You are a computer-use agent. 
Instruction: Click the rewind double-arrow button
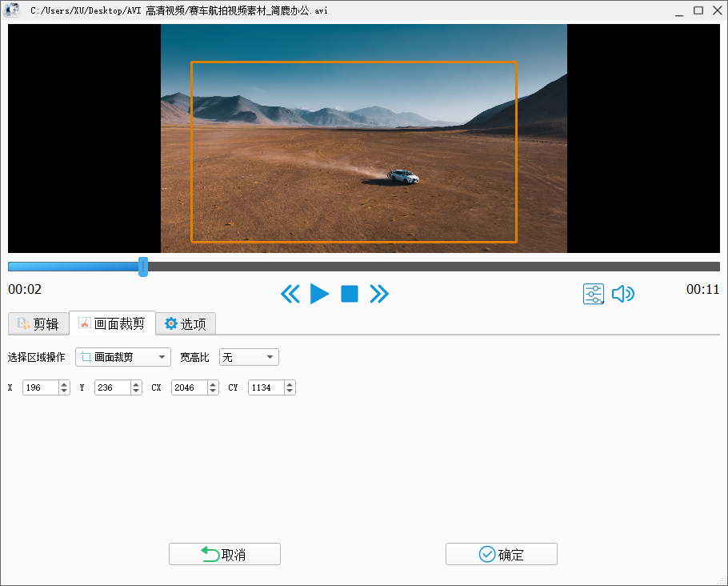point(290,294)
